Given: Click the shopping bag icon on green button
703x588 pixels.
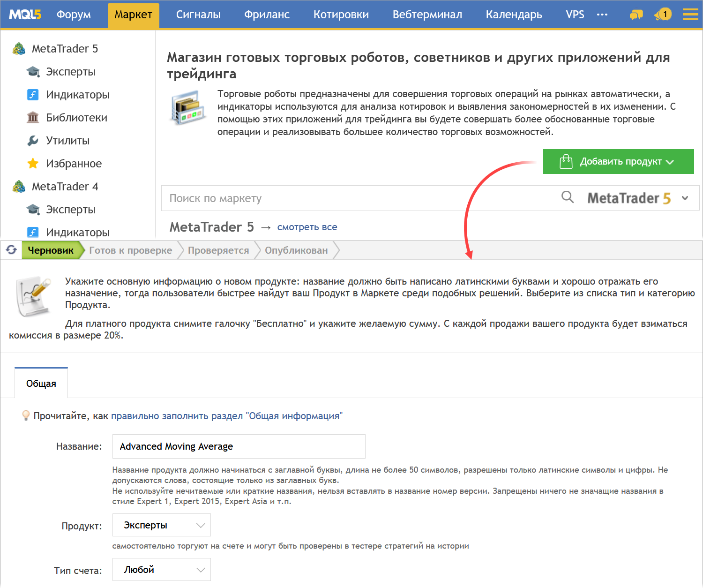Looking at the screenshot, I should click(x=566, y=161).
